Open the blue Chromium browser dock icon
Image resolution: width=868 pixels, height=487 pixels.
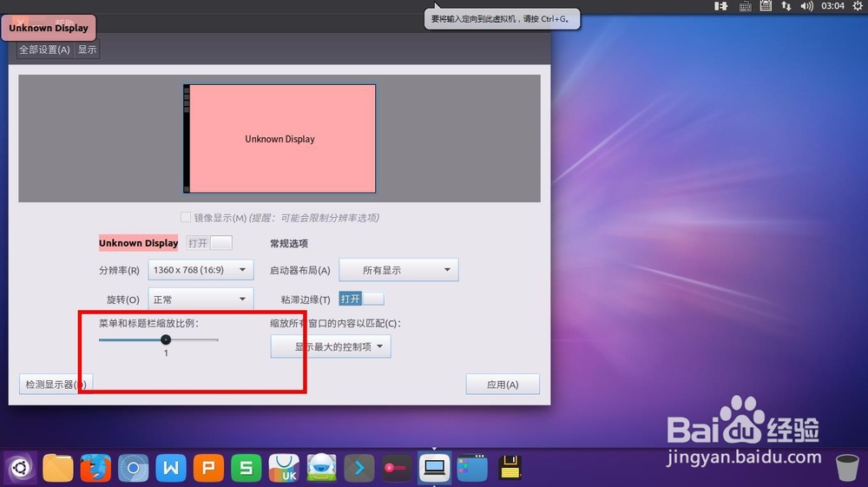click(x=133, y=468)
